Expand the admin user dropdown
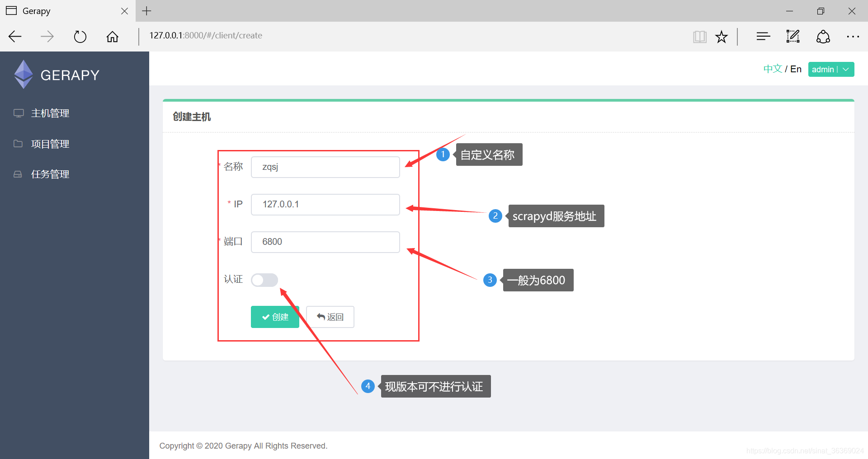 point(831,69)
